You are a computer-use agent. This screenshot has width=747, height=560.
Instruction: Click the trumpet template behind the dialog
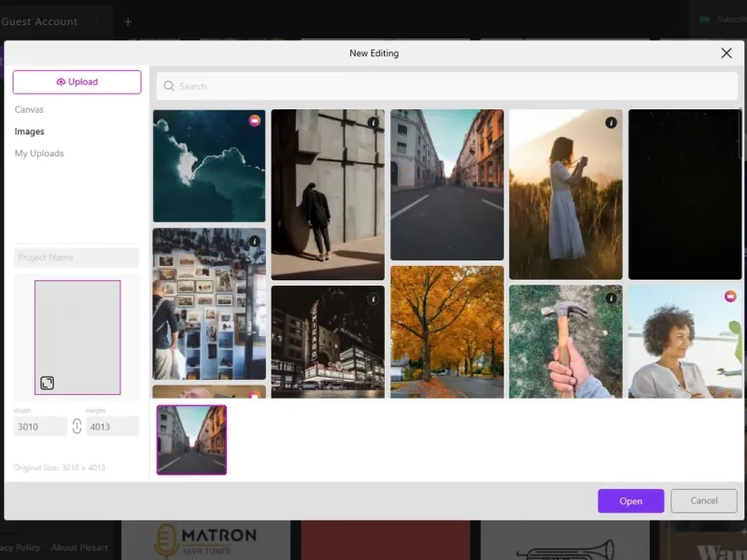pos(565,540)
